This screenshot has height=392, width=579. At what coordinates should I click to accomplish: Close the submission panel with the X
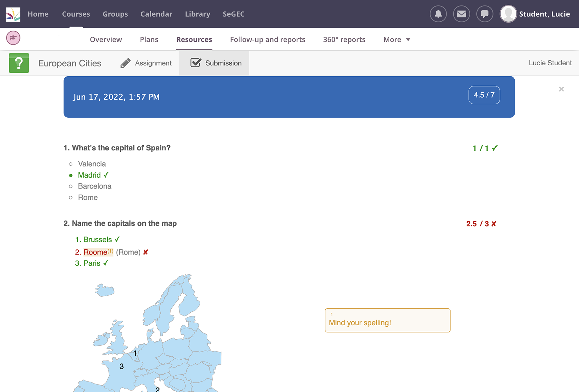561,89
